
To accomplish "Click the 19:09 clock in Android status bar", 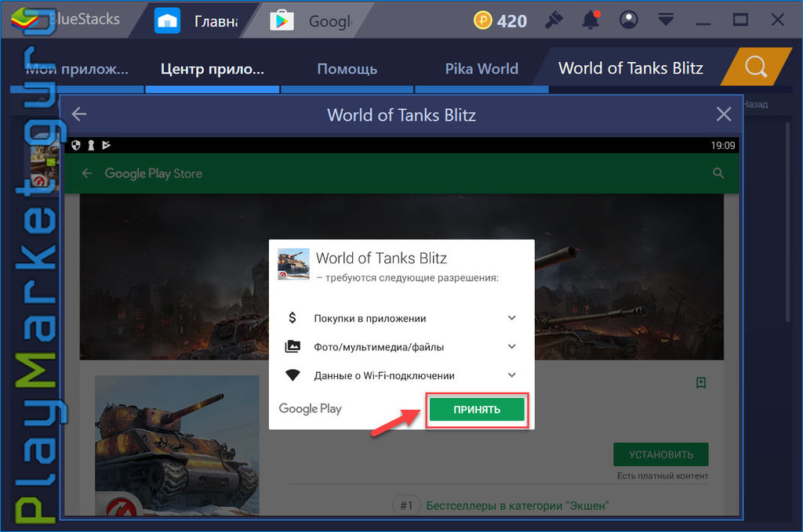I will pyautogui.click(x=722, y=145).
